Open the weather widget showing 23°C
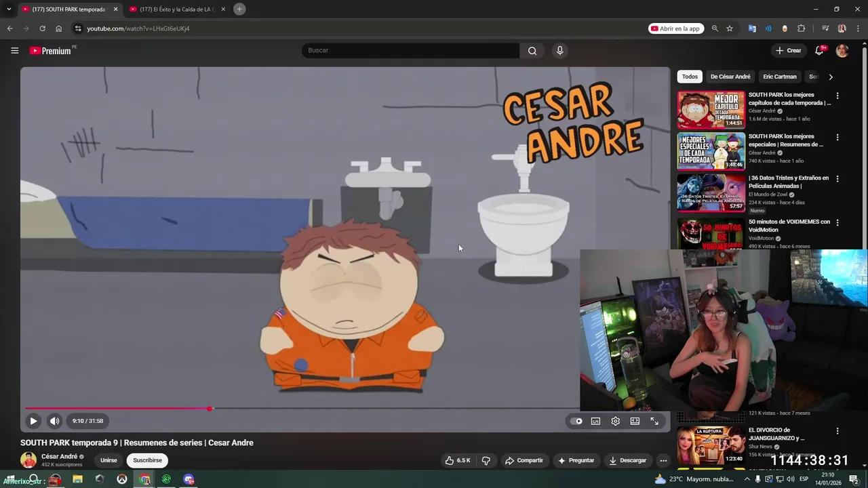The width and height of the screenshot is (868, 488). point(694,479)
